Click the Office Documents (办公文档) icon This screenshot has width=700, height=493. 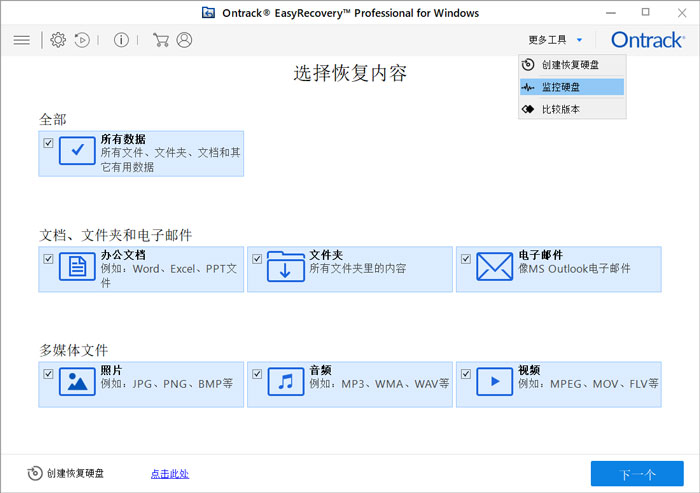point(77,268)
